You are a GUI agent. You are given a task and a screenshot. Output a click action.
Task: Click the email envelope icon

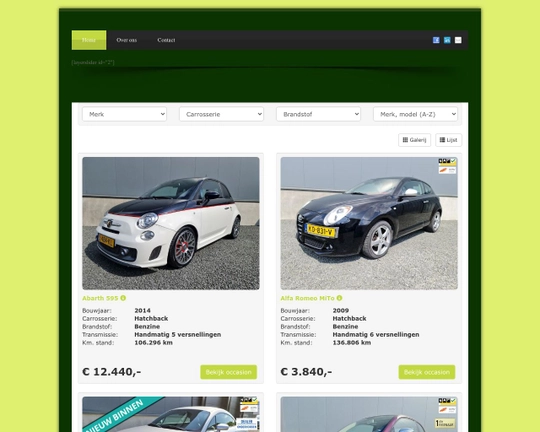coord(458,40)
